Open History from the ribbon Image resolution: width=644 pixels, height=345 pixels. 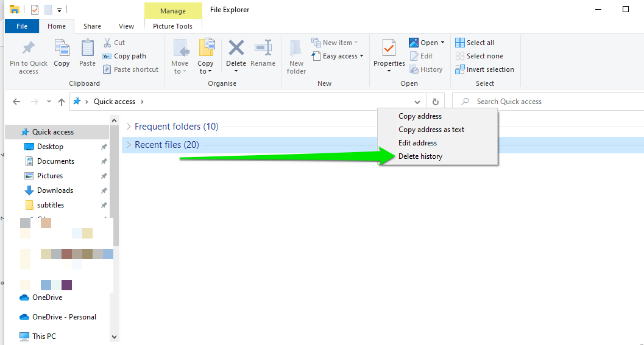click(426, 70)
